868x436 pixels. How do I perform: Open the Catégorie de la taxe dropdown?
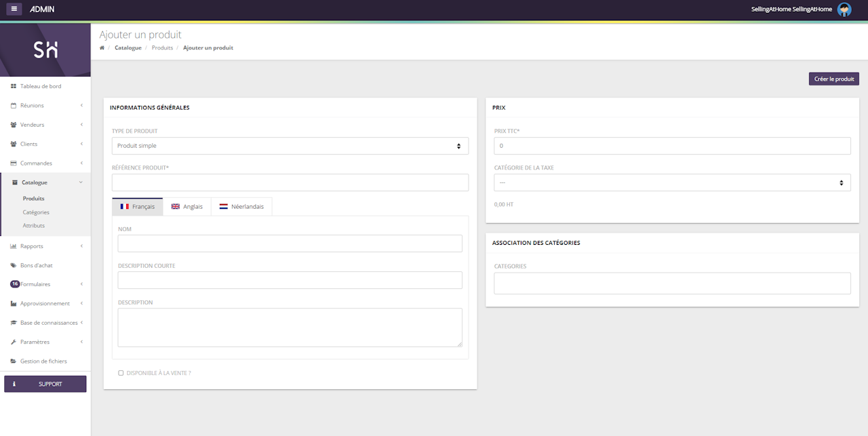coord(672,182)
